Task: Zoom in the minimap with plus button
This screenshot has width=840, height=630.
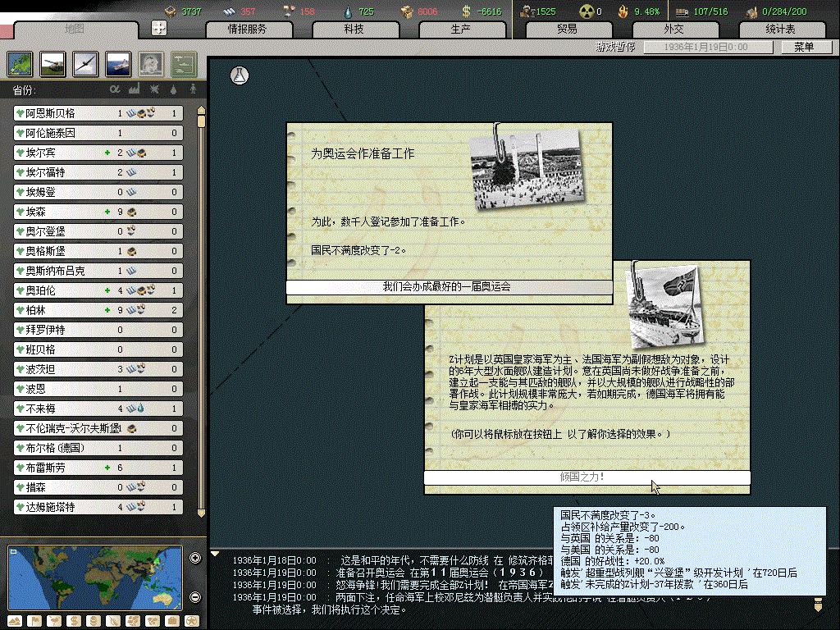Action: click(x=195, y=559)
